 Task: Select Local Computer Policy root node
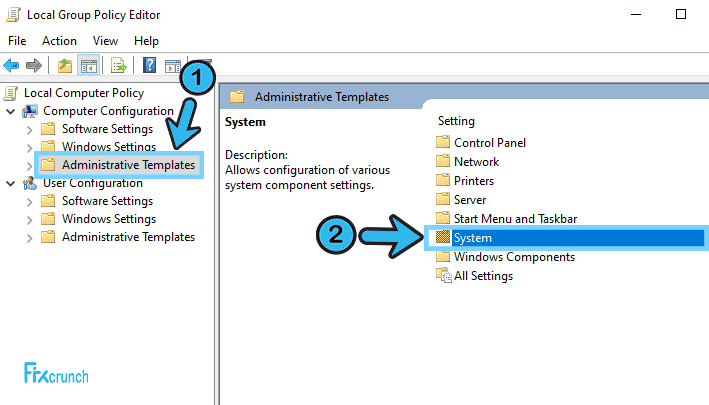point(84,93)
